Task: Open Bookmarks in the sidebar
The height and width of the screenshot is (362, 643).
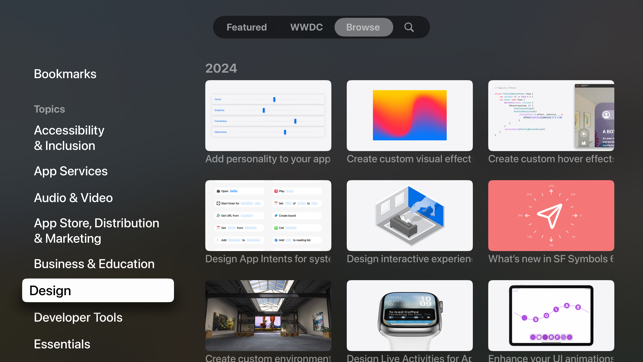Action: pyautogui.click(x=65, y=74)
